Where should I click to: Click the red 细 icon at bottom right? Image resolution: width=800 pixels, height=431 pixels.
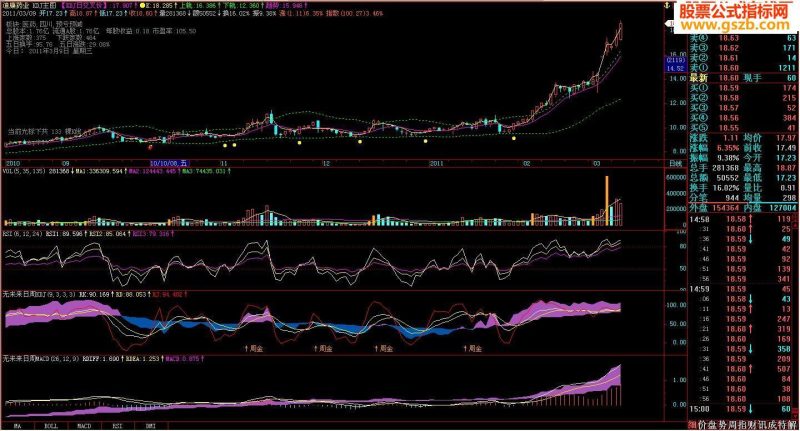pos(693,425)
